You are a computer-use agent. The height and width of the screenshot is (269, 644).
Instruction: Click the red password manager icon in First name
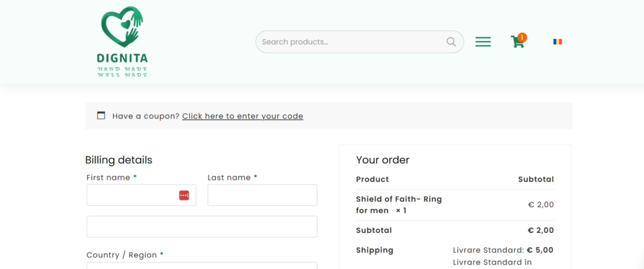(184, 195)
